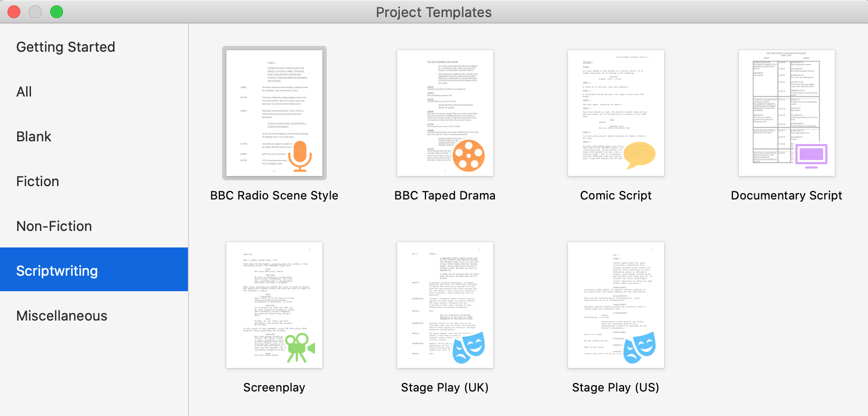The image size is (868, 416).
Task: Click the BBC Taped Drama label
Action: [x=445, y=196]
